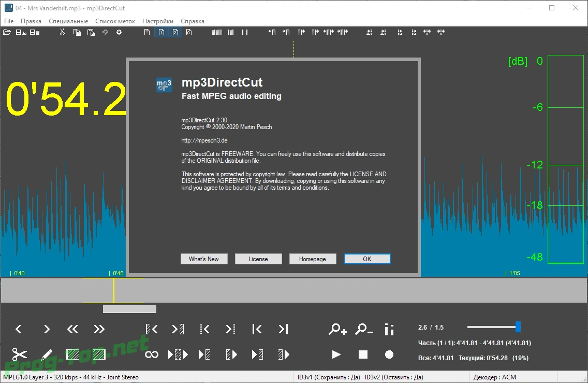Click the right-arrow dotted-line next cue button
Viewport: 588px width, 383px height.
click(x=231, y=329)
